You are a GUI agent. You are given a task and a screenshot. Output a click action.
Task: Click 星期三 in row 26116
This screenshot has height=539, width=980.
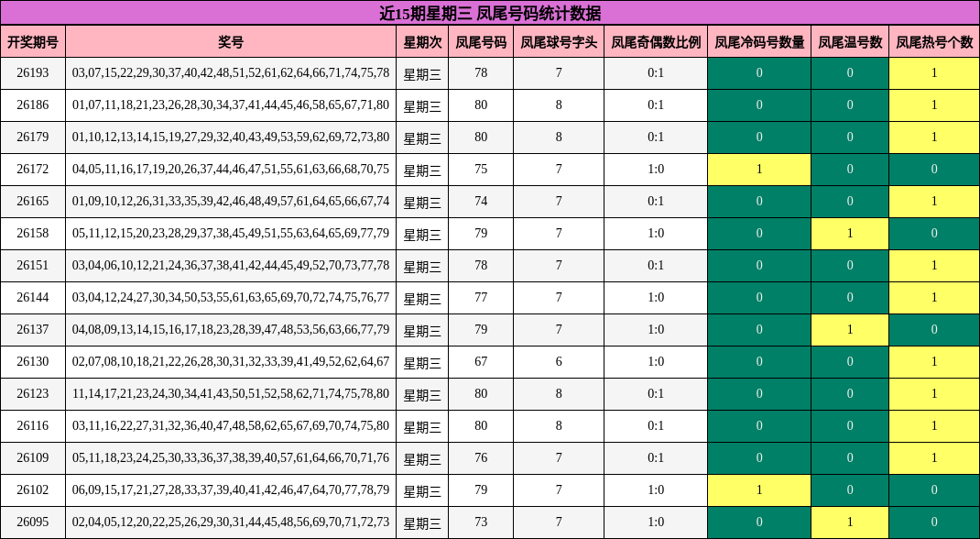pos(422,427)
